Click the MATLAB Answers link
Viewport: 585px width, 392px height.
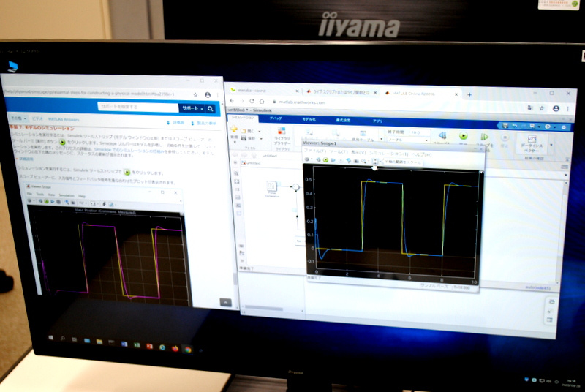coord(63,118)
